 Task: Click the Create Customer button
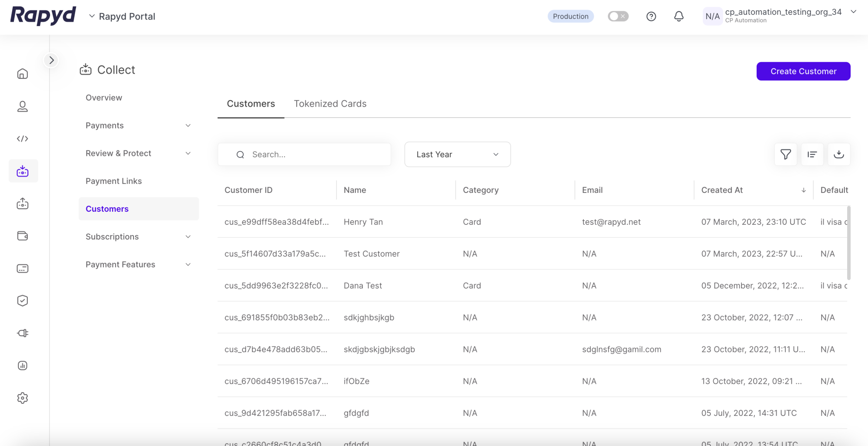[x=803, y=71]
